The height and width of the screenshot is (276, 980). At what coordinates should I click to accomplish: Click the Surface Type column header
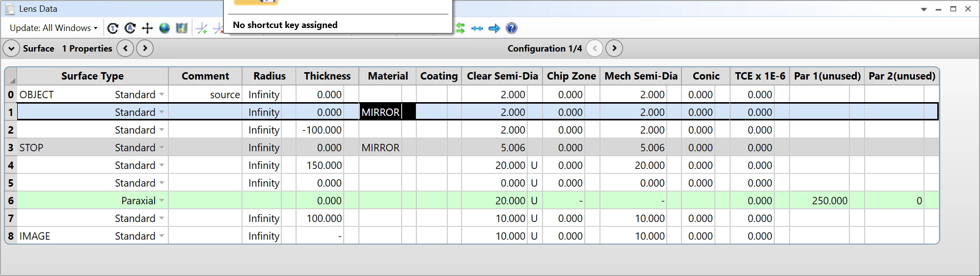click(x=92, y=76)
